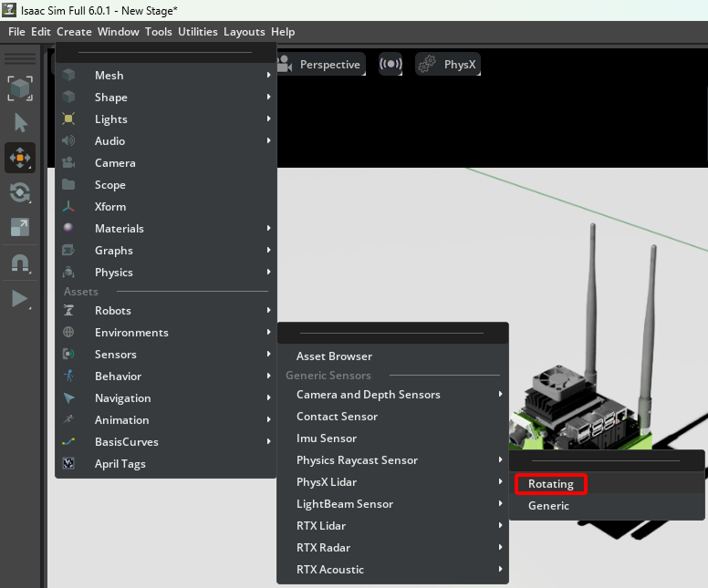Open Asset Browser from Sensors submenu
Screen dimensions: 708x588
392,356
